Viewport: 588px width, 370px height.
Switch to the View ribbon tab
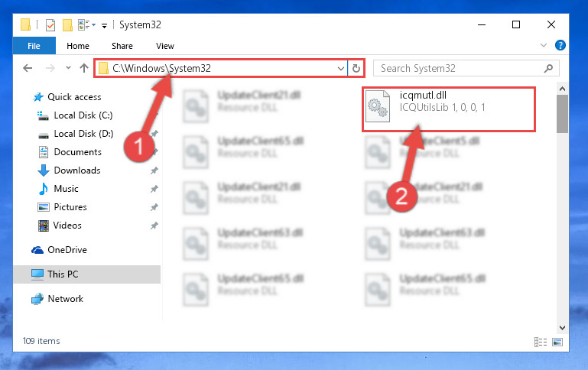pos(165,46)
